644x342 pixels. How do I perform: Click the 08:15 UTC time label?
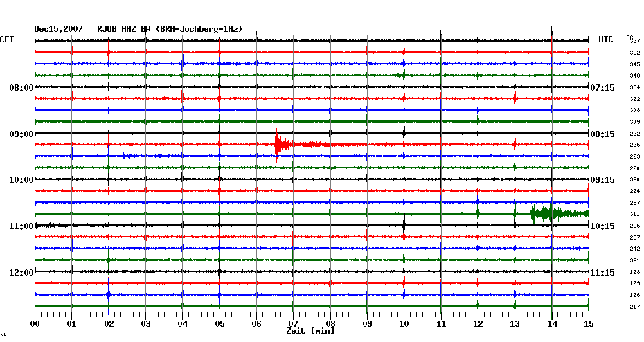(602, 134)
